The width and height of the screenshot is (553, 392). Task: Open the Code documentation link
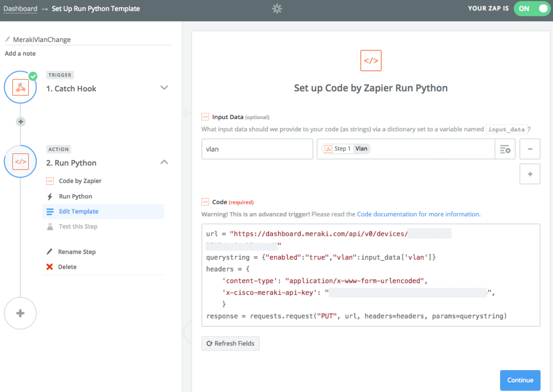pos(419,214)
